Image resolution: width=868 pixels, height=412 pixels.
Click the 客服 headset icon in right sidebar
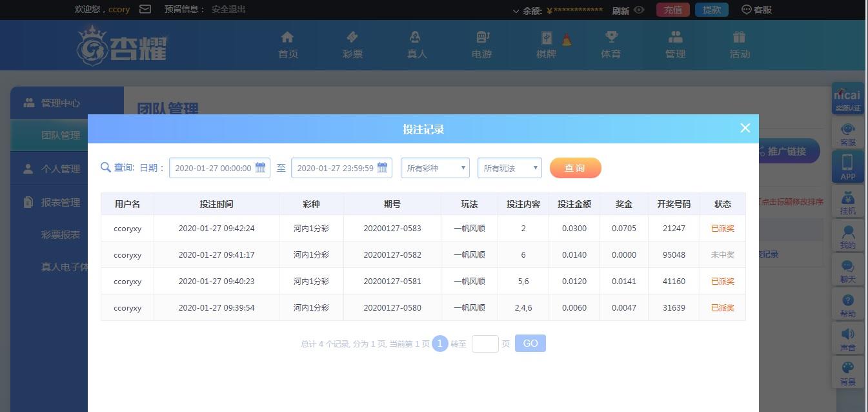847,133
